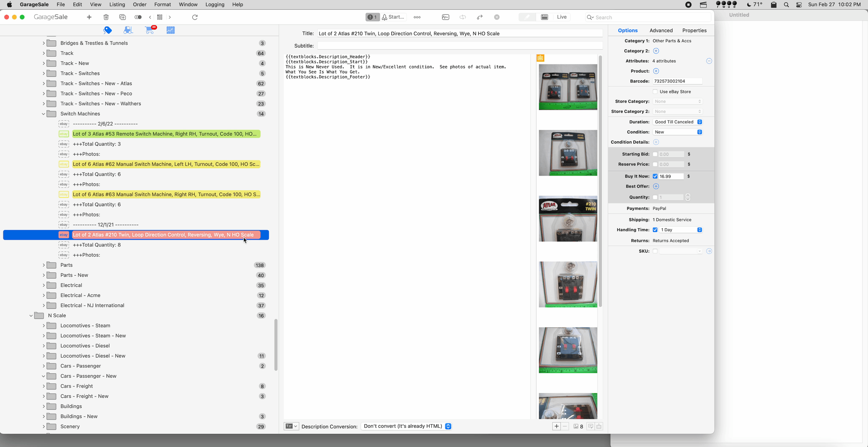The image size is (868, 447).
Task: Switch to Live view mode
Action: (562, 17)
